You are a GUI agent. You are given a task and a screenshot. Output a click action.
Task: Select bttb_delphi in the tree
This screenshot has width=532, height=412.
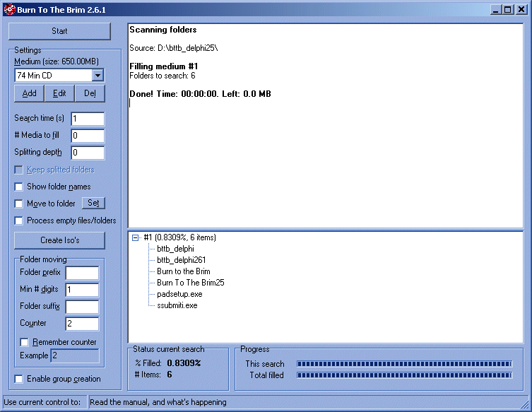175,249
